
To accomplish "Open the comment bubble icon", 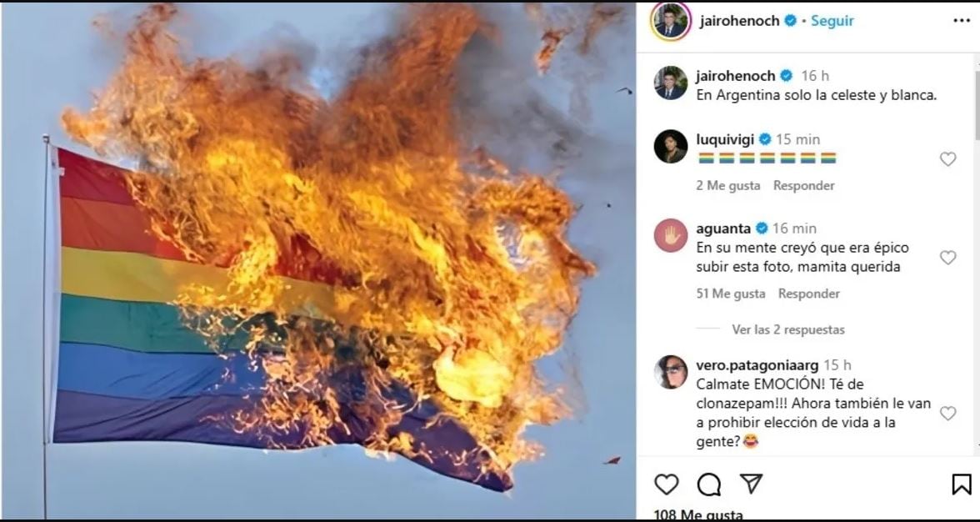I will pos(708,484).
